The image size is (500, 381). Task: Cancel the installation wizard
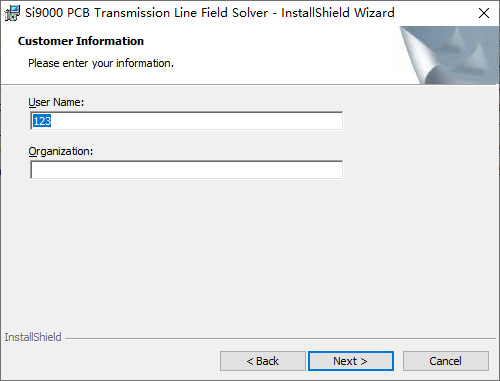tap(446, 361)
